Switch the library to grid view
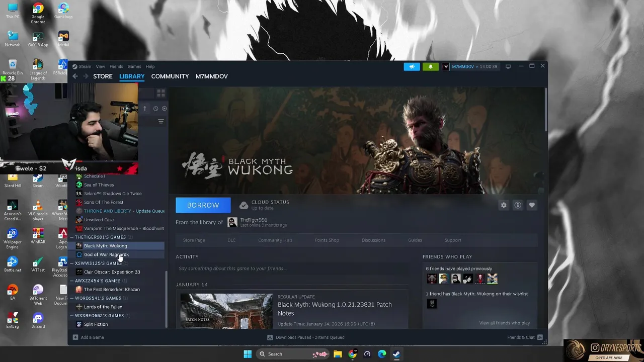Image resolution: width=644 pixels, height=362 pixels. (x=161, y=94)
